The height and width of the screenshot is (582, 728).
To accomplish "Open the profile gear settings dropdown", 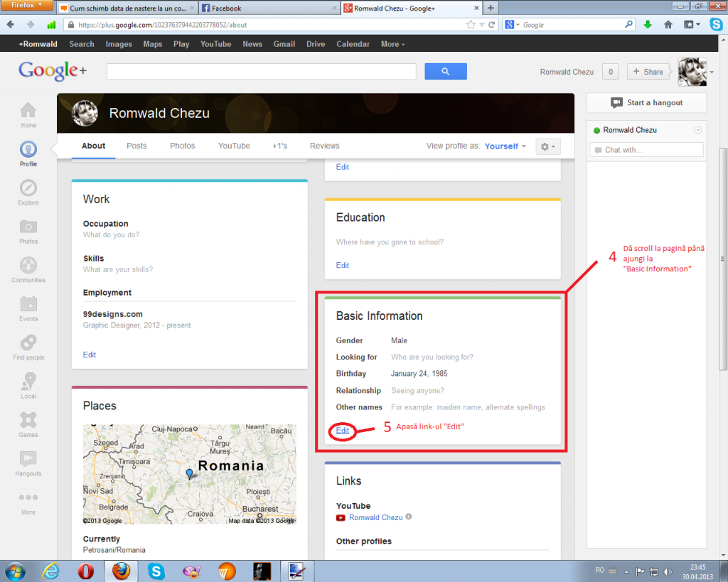I will click(548, 146).
